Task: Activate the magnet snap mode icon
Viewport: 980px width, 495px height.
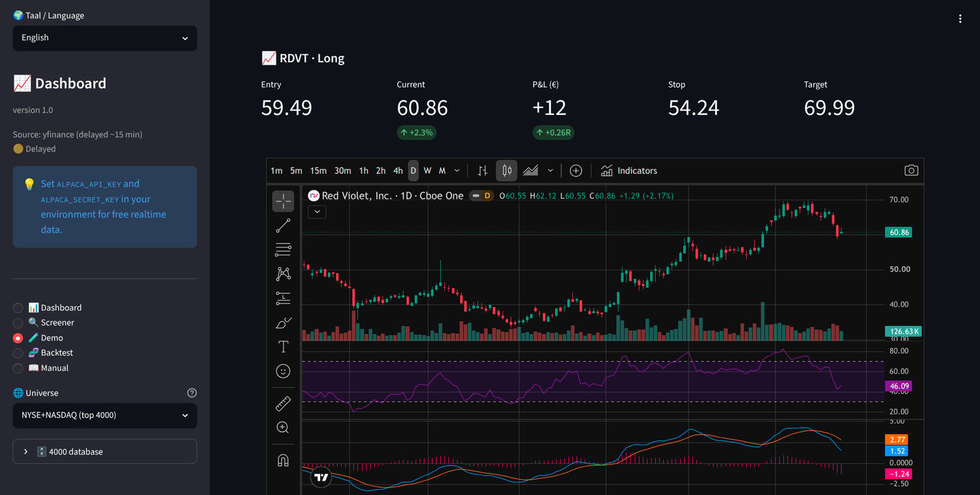Action: pyautogui.click(x=283, y=460)
